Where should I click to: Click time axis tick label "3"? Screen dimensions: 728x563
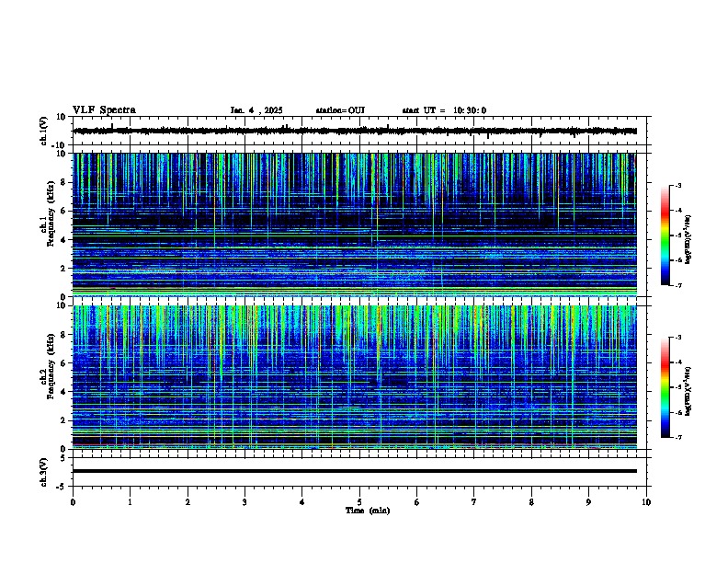[245, 501]
